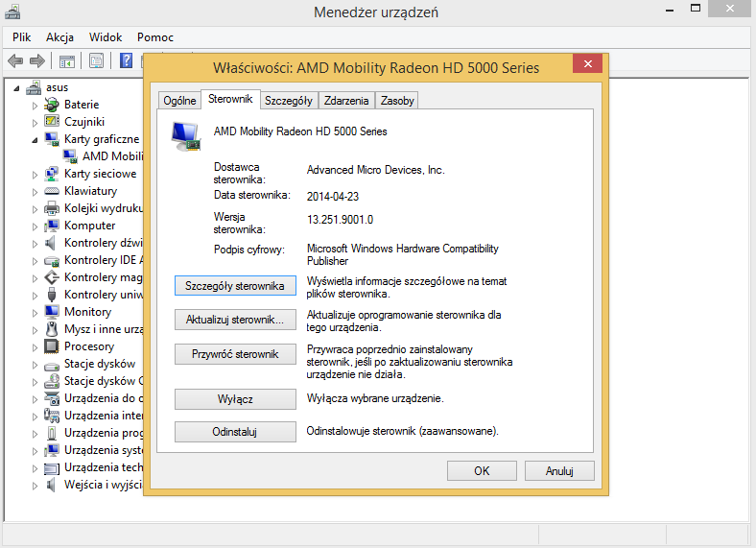Image resolution: width=756 pixels, height=548 pixels.
Task: Click the display adapter icon in dialog
Action: coord(185,135)
